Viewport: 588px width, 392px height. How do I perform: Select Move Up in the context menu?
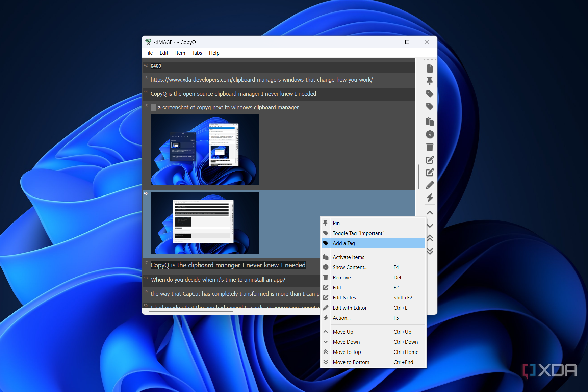point(373,332)
